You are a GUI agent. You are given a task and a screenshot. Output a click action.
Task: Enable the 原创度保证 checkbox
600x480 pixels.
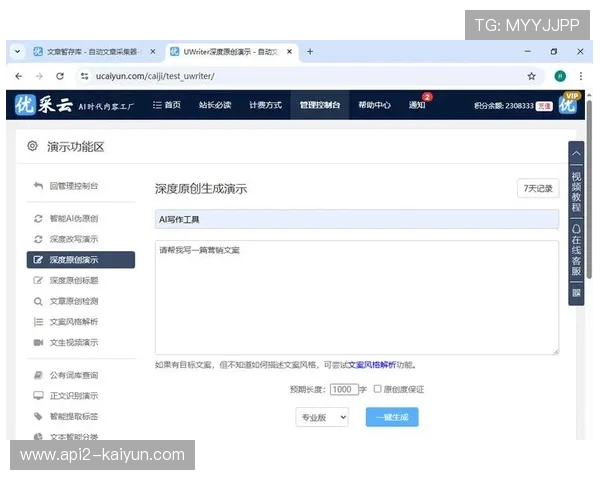point(377,389)
